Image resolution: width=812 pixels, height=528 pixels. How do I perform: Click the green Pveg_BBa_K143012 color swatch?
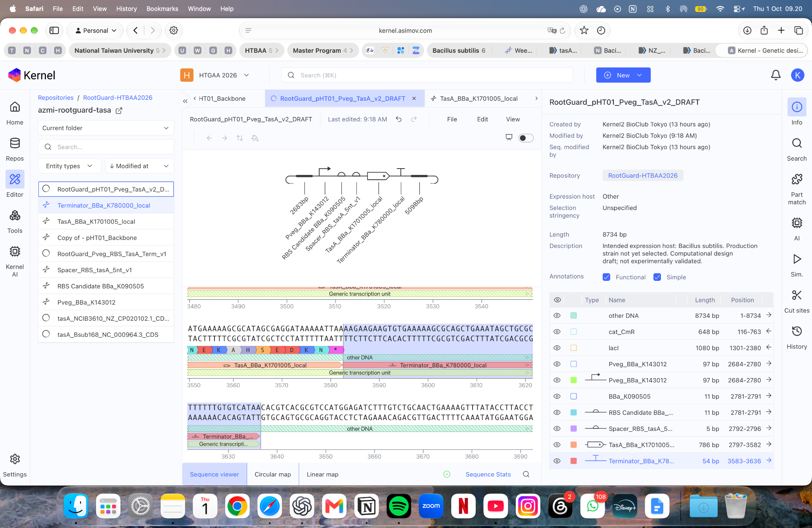coord(573,380)
